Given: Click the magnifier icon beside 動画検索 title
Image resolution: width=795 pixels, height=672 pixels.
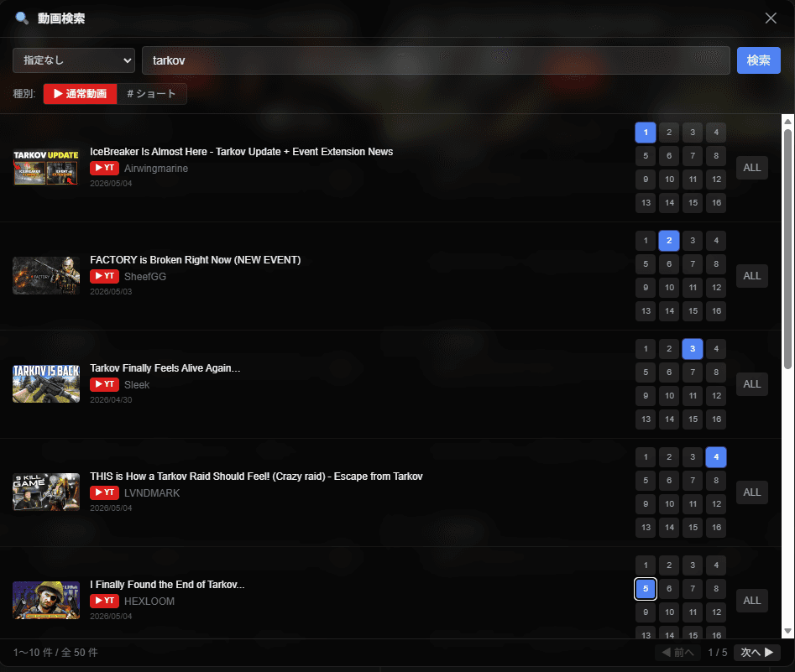Looking at the screenshot, I should pyautogui.click(x=22, y=18).
